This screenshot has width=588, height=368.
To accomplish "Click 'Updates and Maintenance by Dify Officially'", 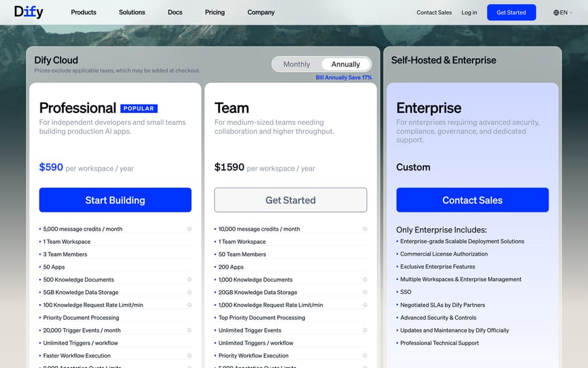I will pyautogui.click(x=455, y=330).
